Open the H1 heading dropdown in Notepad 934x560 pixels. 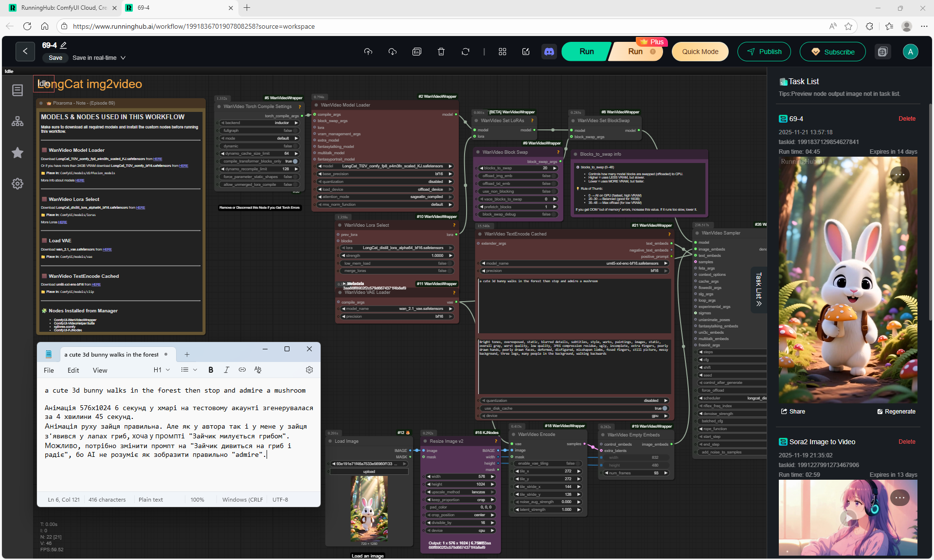point(162,370)
